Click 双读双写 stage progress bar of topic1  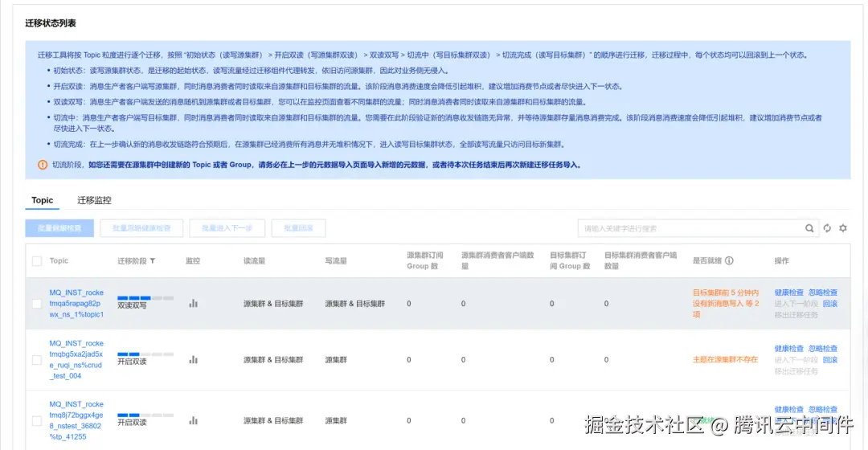point(145,298)
